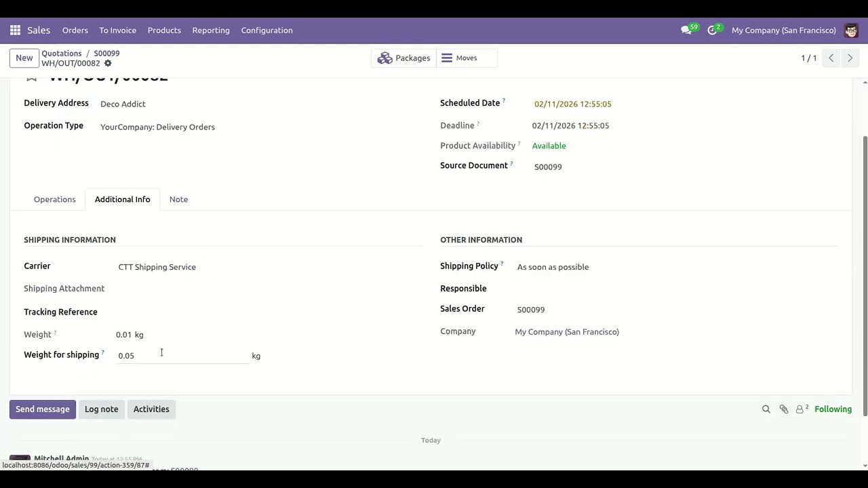Image resolution: width=868 pixels, height=488 pixels.
Task: Click the 1 / 1 pager counter
Action: [809, 58]
